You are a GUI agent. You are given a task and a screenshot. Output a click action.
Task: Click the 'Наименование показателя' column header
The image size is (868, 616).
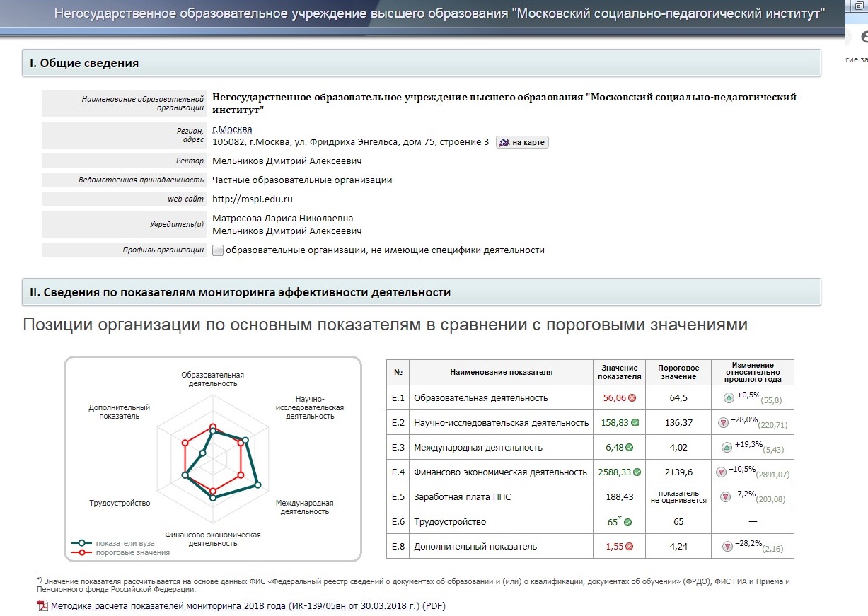(x=501, y=372)
